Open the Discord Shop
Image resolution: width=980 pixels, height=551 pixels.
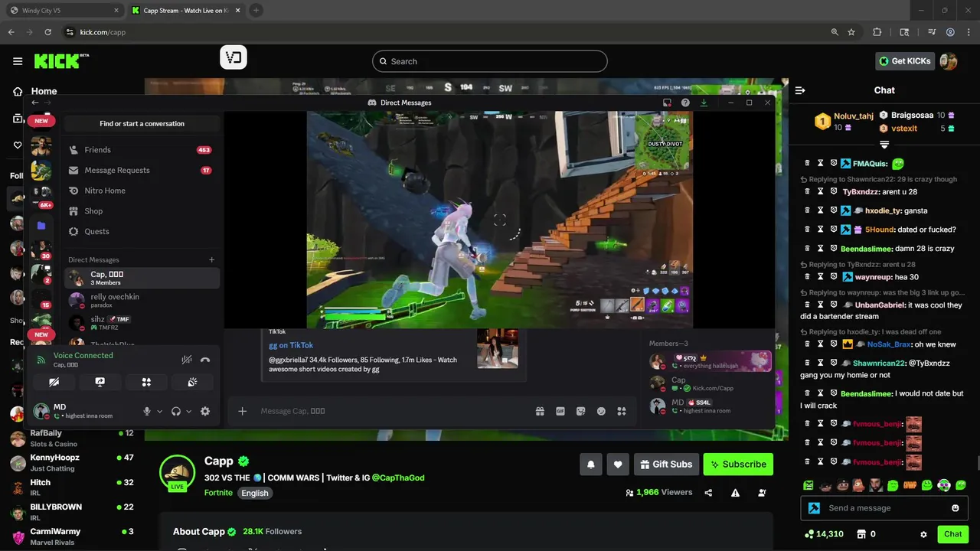click(x=142, y=211)
